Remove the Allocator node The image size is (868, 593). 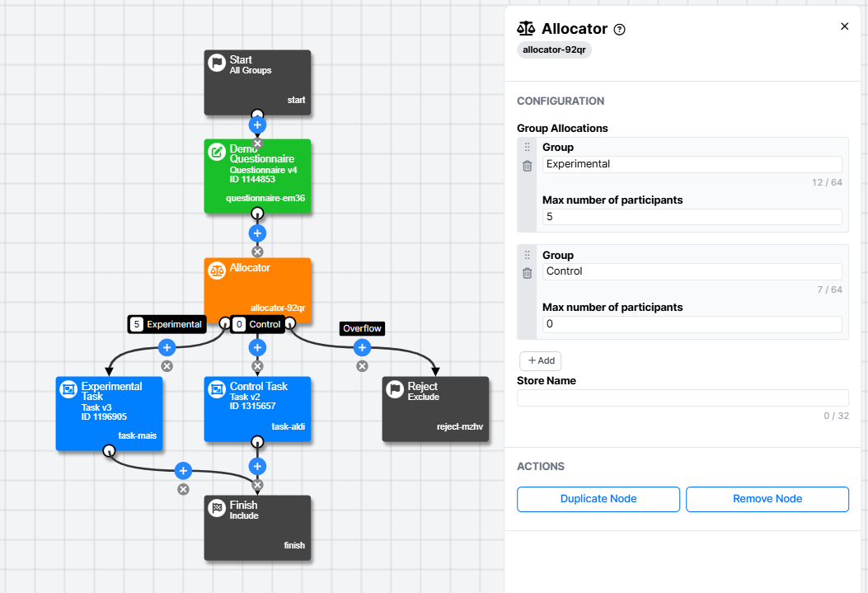(767, 499)
